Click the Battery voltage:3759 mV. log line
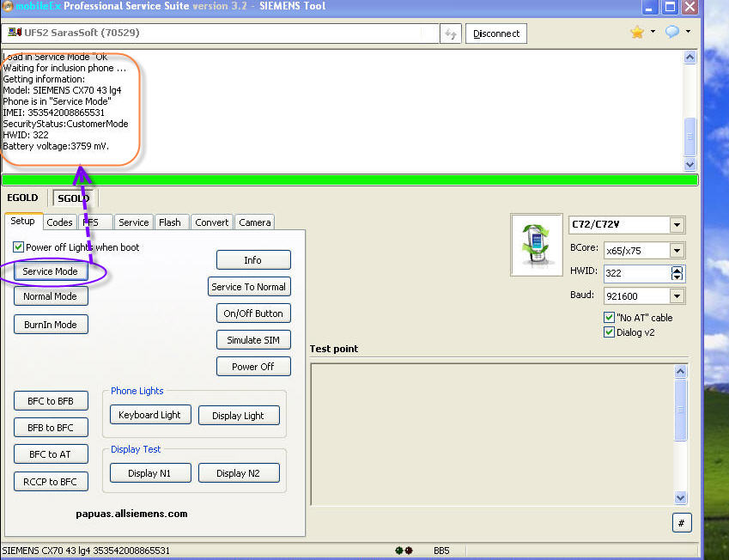 (56, 146)
